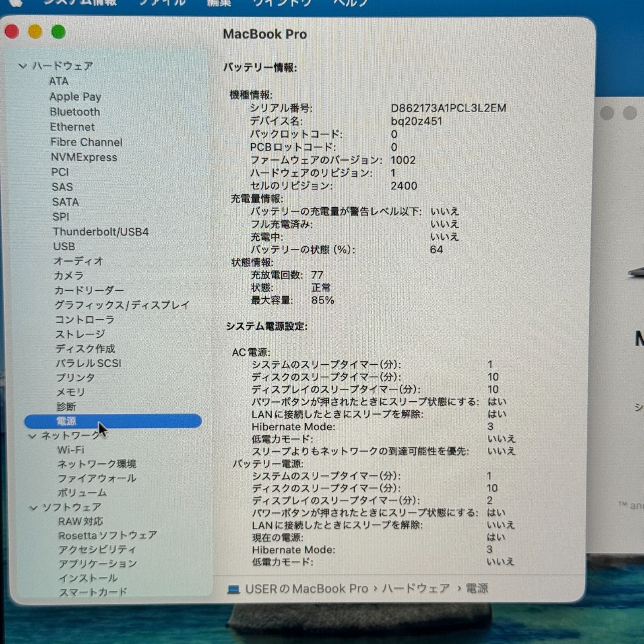644x644 pixels.
Task: Click the laptop icon in path bar
Action: (233, 589)
